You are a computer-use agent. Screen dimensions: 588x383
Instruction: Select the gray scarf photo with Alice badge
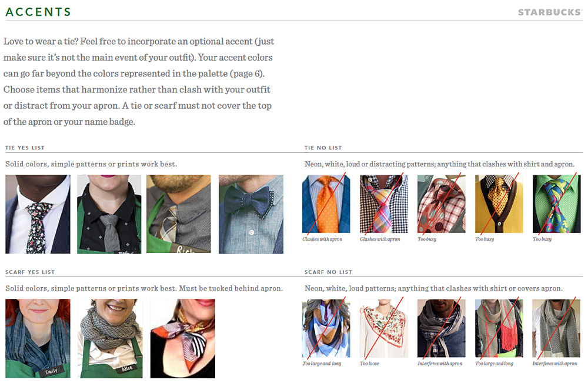coord(110,338)
